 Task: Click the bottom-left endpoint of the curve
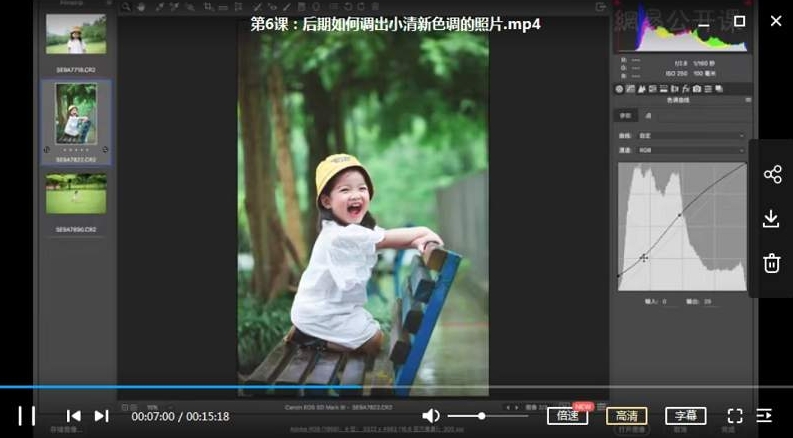pos(619,276)
